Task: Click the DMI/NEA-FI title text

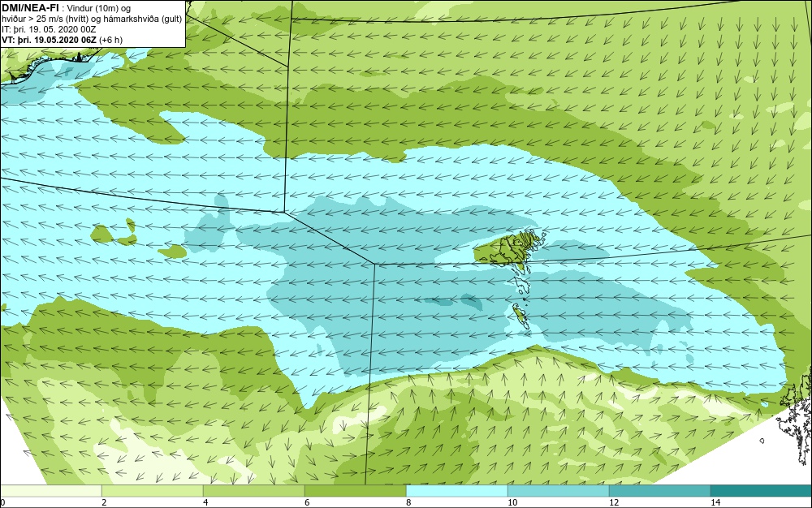Action: (x=31, y=6)
